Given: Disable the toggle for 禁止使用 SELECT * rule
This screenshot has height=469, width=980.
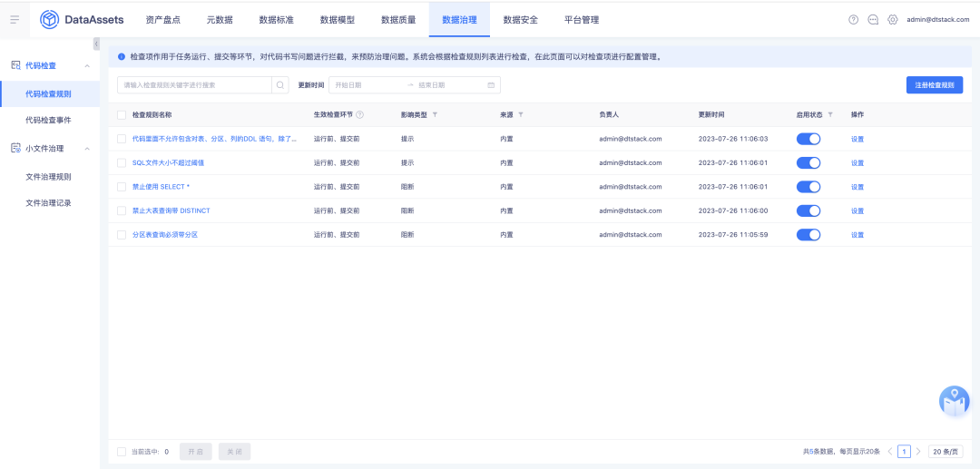Looking at the screenshot, I should (808, 187).
